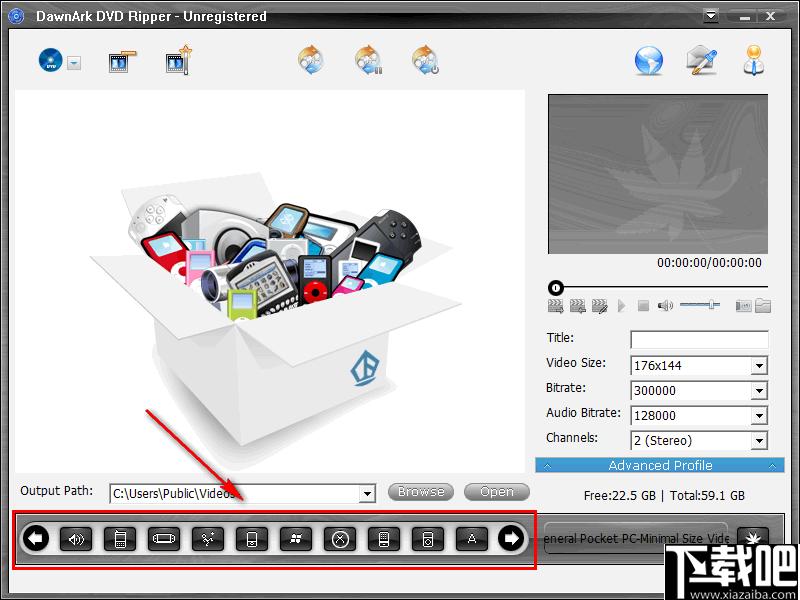Click the film clip trim icon
800x600 pixels.
coord(122,61)
